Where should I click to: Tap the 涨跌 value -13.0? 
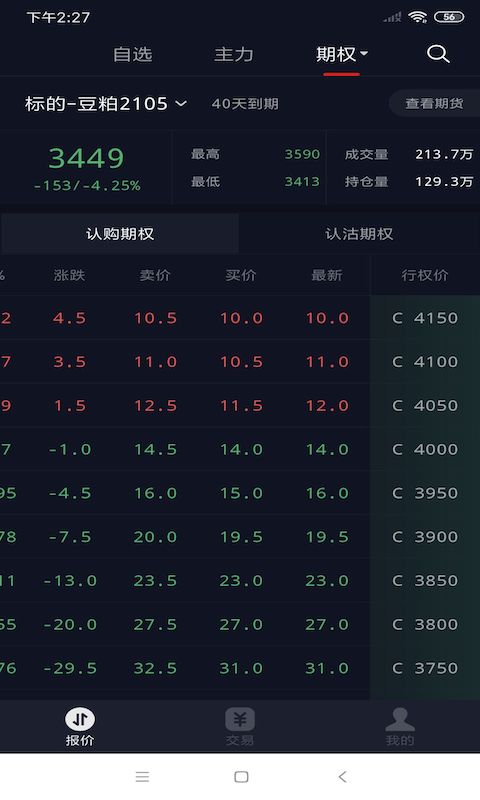69,581
